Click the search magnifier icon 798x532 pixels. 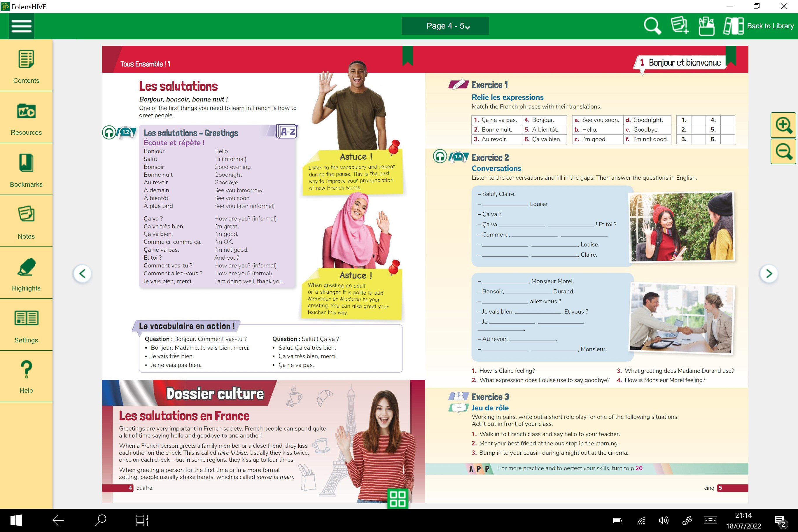652,26
